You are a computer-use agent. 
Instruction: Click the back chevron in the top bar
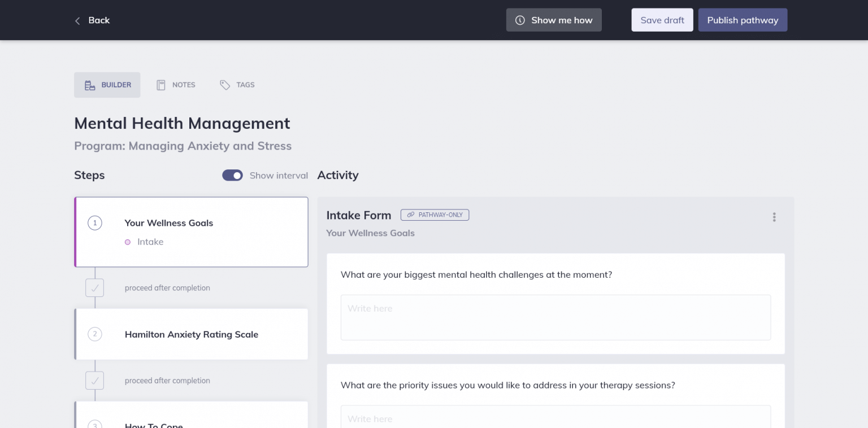tap(77, 20)
